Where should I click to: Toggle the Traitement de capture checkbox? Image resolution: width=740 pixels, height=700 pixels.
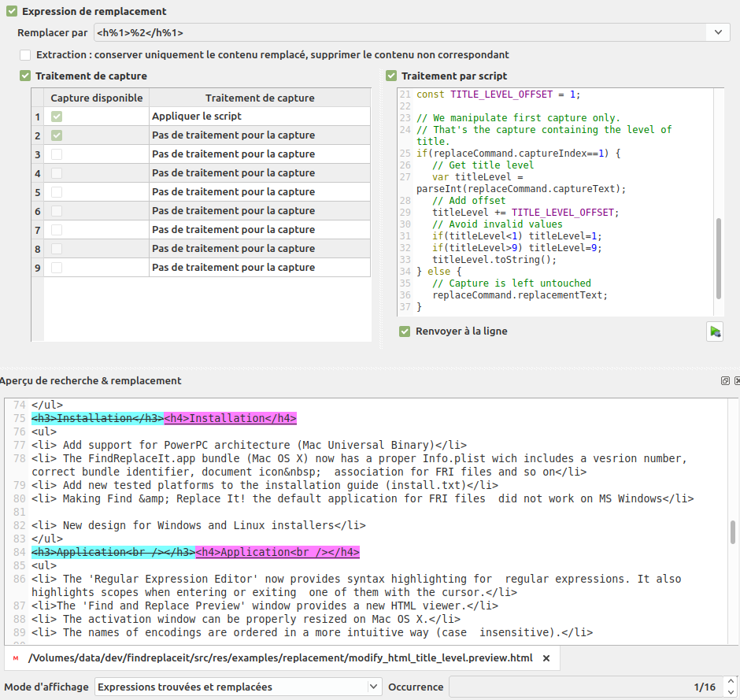coord(26,76)
